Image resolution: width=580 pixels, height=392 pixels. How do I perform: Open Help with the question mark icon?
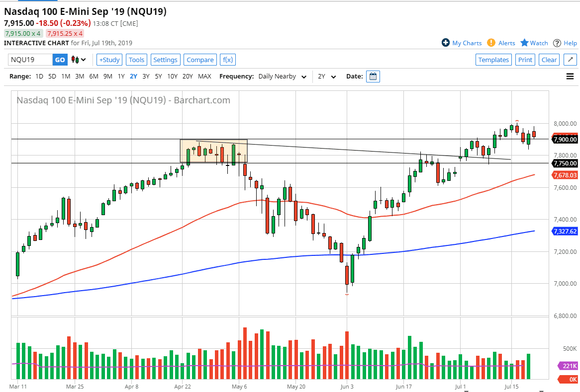[x=558, y=43]
